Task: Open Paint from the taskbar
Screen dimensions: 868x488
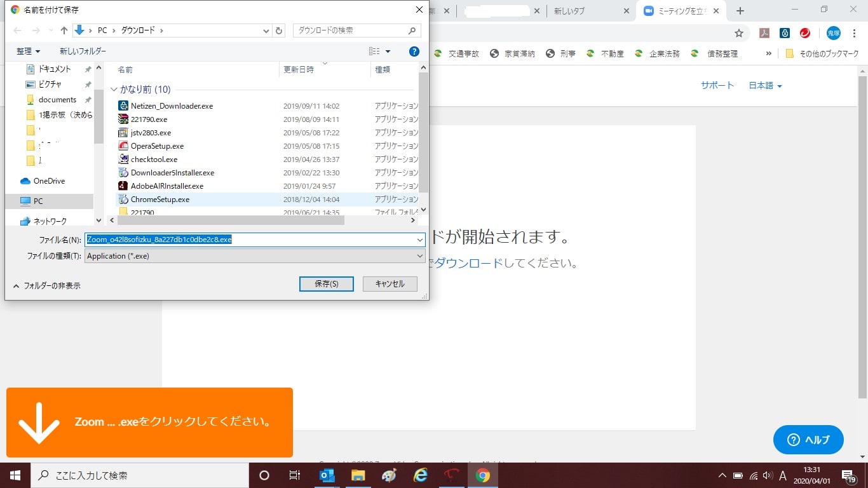Action: tap(390, 475)
